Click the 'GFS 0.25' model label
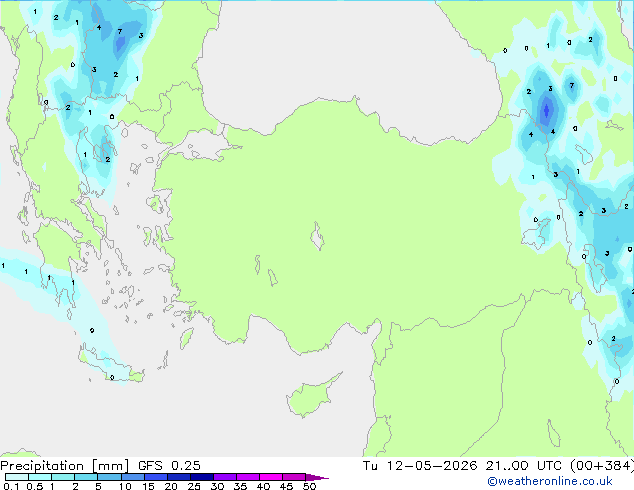The height and width of the screenshot is (490, 634). tap(169, 466)
